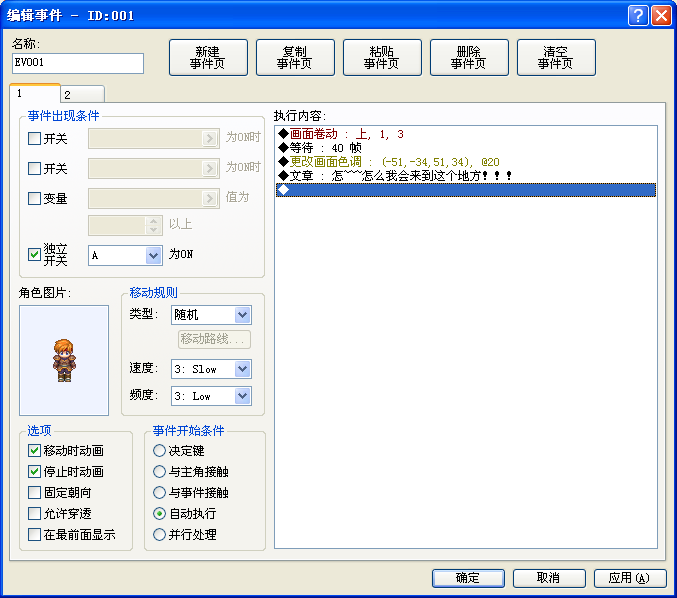The width and height of the screenshot is (677, 598).
Task: Select the 画面卷动 command line
Action: pos(466,134)
